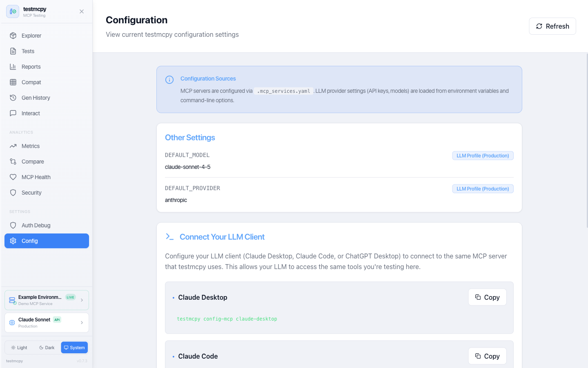Click the Other Settings heading
The height and width of the screenshot is (368, 588).
pos(190,137)
